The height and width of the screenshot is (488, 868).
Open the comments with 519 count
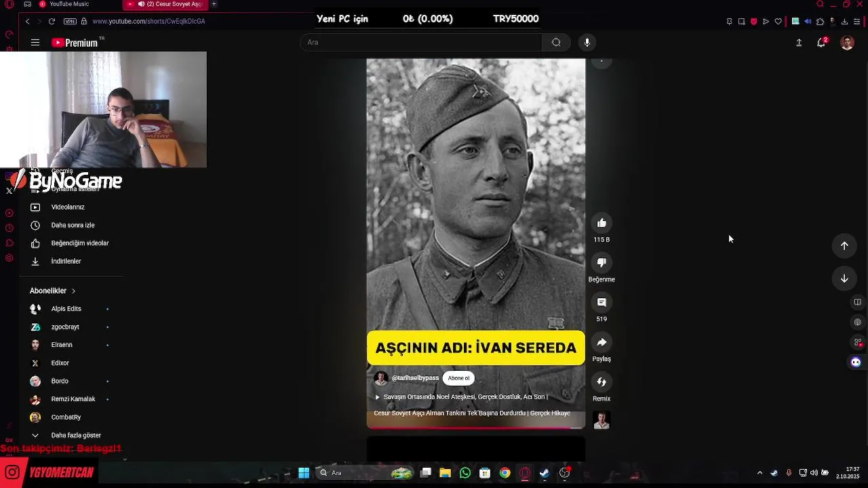pos(601,302)
